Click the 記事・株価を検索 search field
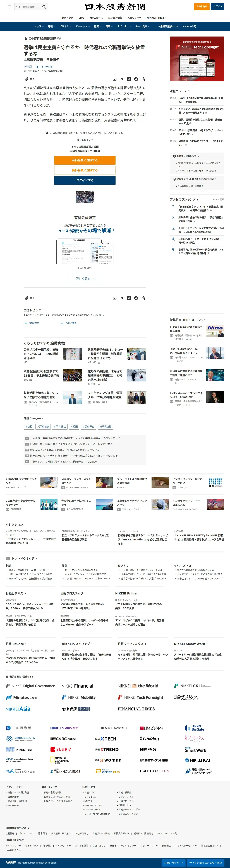230x868 pixels. 28,7
